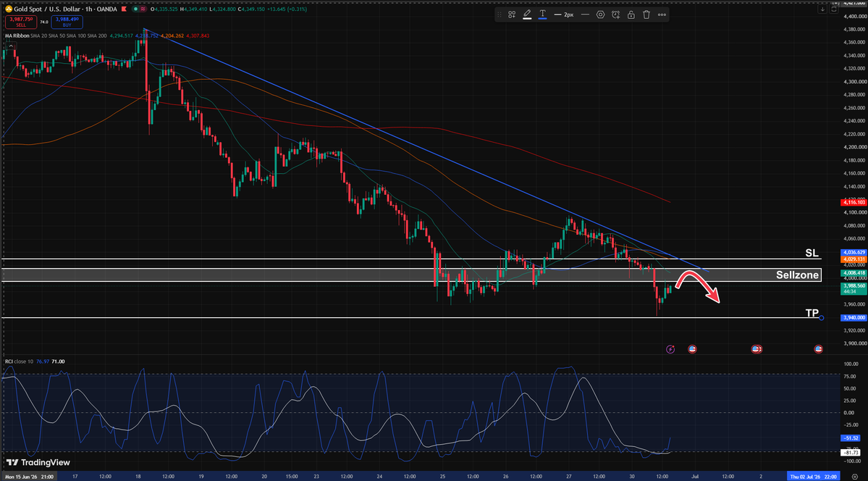Click the -51.52 RCI value label
Screen dimensions: 868x481
[x=852, y=438]
